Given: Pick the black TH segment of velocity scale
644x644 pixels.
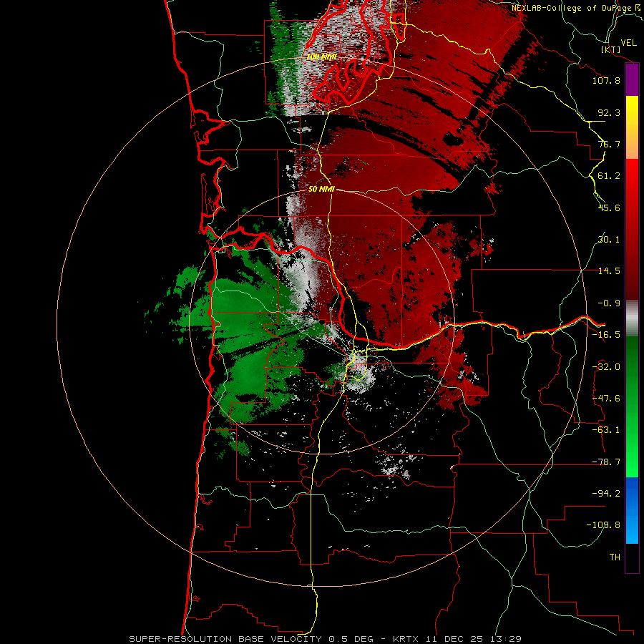Looking at the screenshot, I should pyautogui.click(x=632, y=558).
